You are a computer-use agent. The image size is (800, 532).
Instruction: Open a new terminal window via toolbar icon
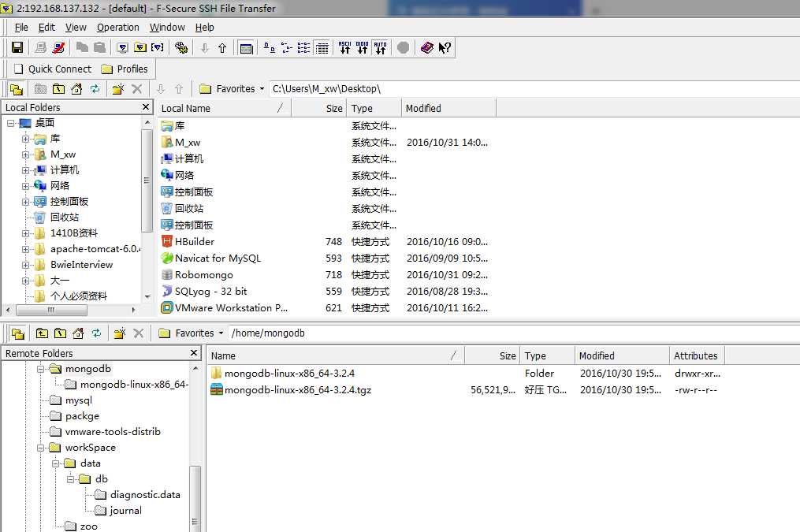pos(122,47)
